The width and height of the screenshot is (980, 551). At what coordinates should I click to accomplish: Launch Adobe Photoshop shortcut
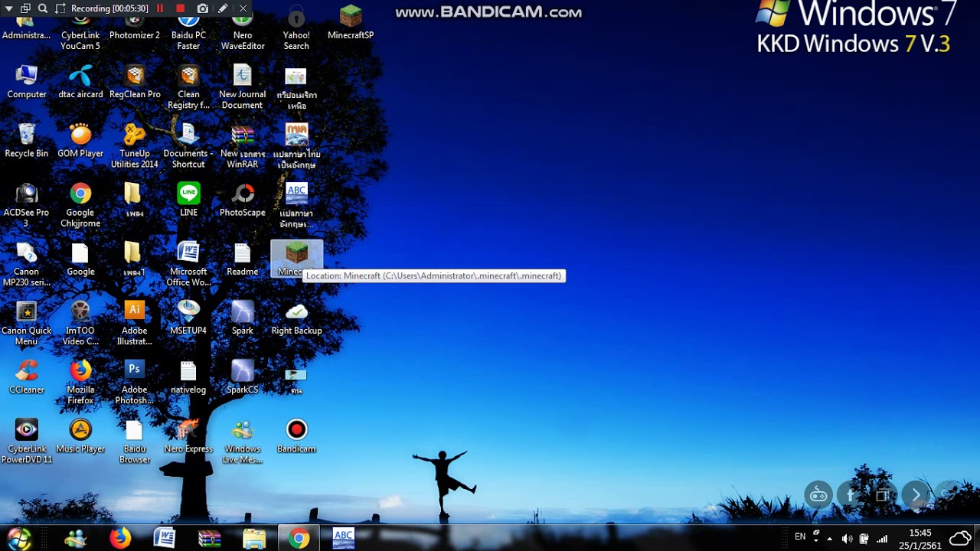[x=135, y=383]
